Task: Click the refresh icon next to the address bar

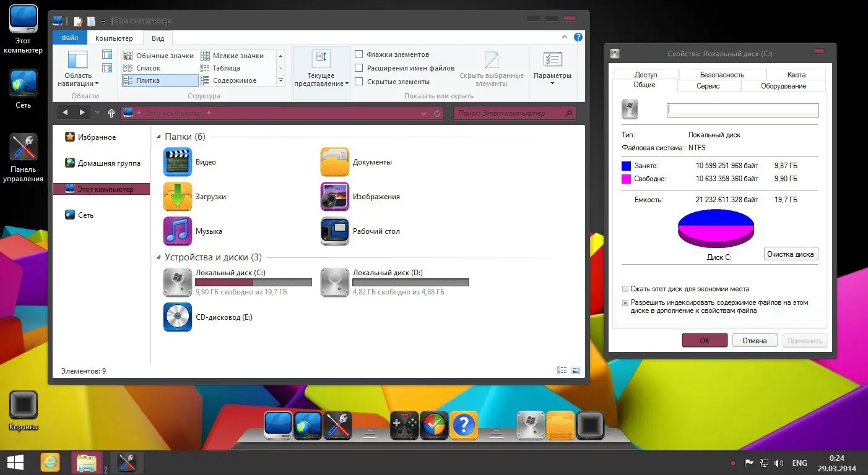Action: 437,113
